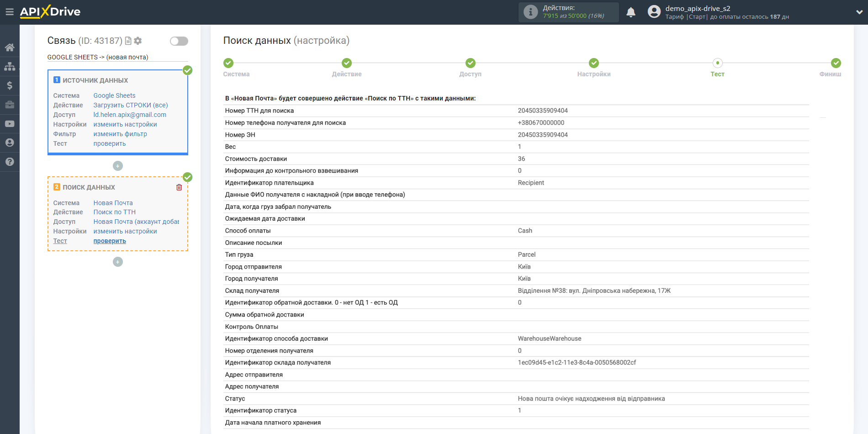Click the actions info icon
Screen dimensions: 868x434
click(x=530, y=12)
